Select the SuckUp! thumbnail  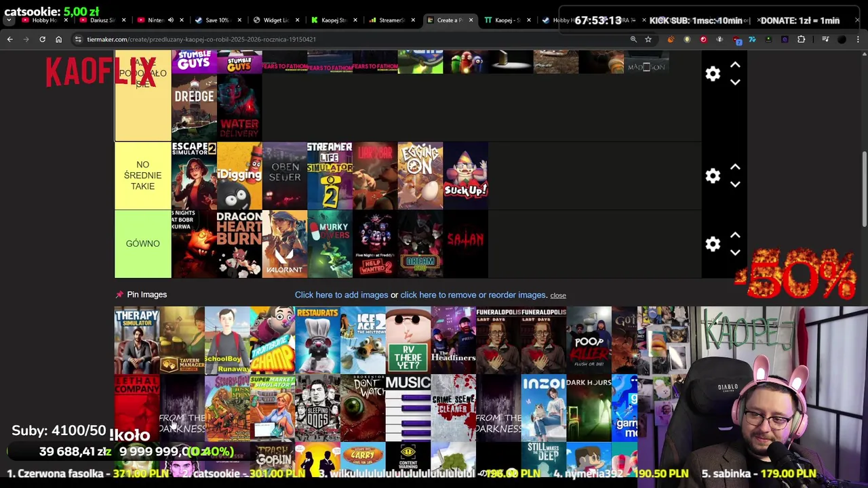pos(466,176)
